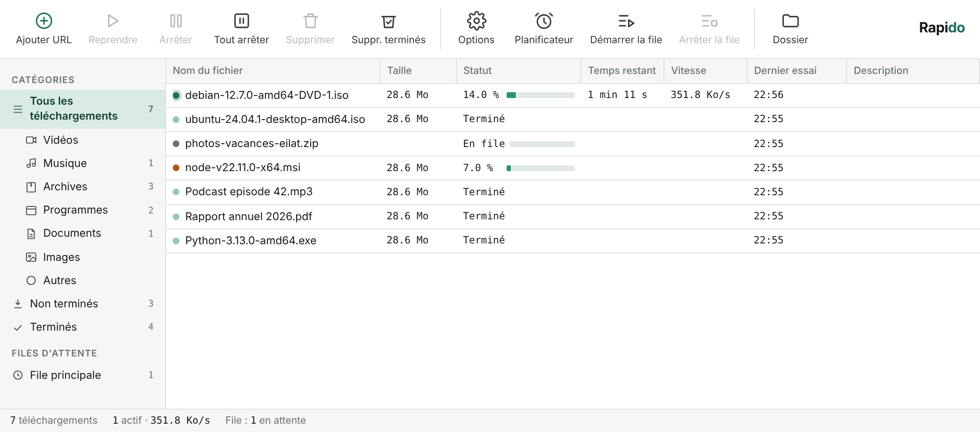Viewport: 980px width, 432px height.
Task: Open the Planificateur clock icon
Action: point(544,21)
